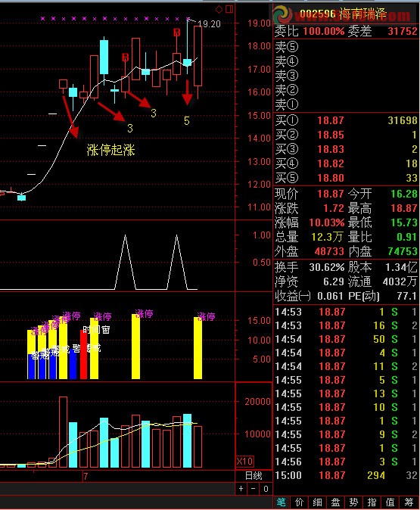Click the date marker 7 on time axis
The height and width of the screenshot is (510, 420).
(86, 477)
